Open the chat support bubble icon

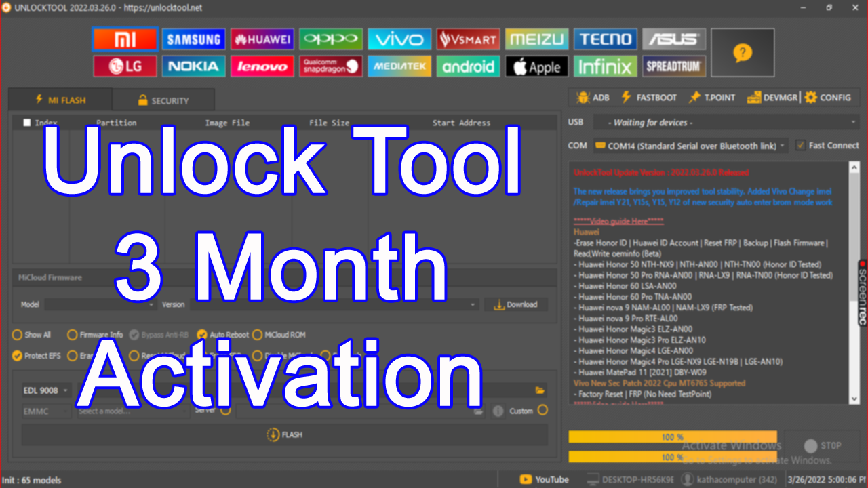click(743, 52)
